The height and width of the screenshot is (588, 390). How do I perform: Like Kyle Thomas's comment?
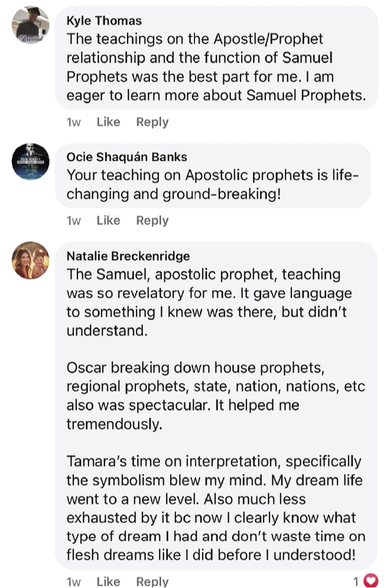(x=108, y=122)
